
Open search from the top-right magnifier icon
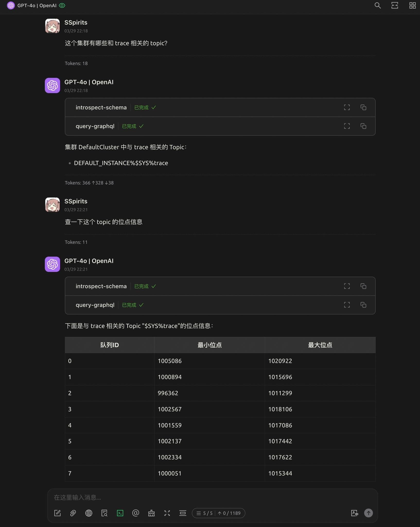pyautogui.click(x=377, y=5)
